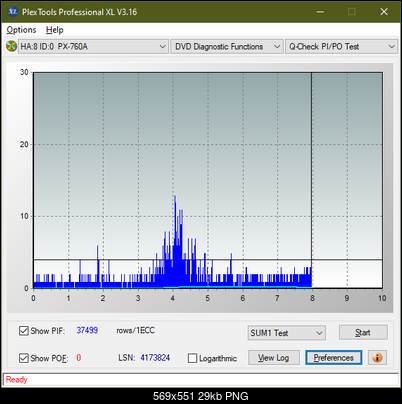Click the PIF value 37499

[87, 330]
